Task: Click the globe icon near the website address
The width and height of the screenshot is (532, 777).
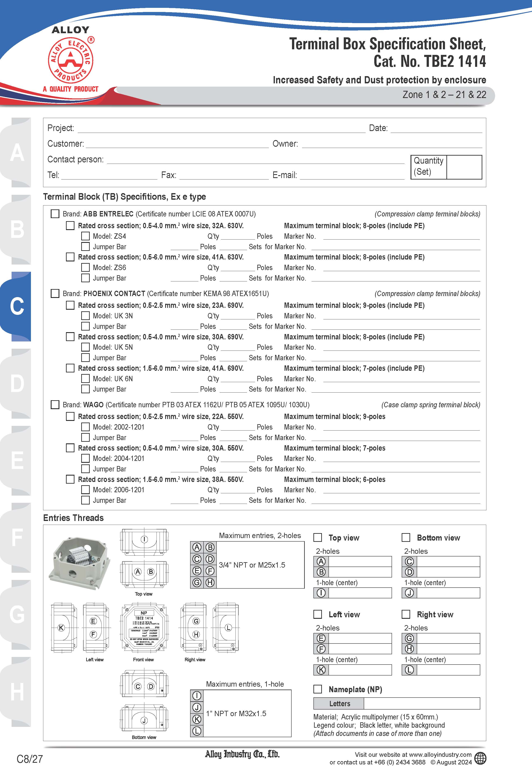Action: pos(480,758)
